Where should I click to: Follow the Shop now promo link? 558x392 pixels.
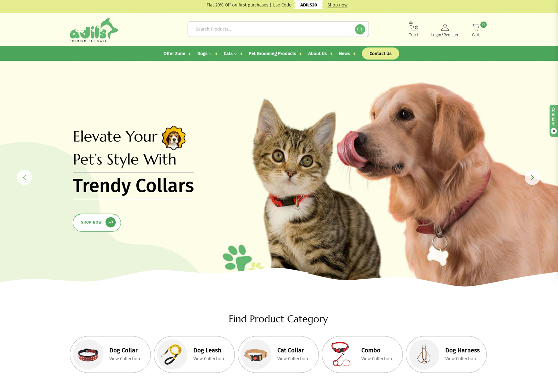[337, 5]
